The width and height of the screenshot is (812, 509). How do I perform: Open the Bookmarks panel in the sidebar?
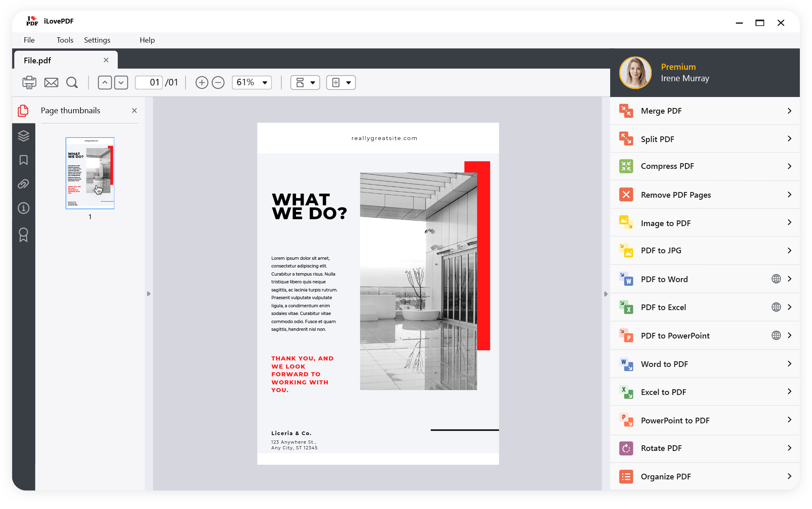point(23,160)
